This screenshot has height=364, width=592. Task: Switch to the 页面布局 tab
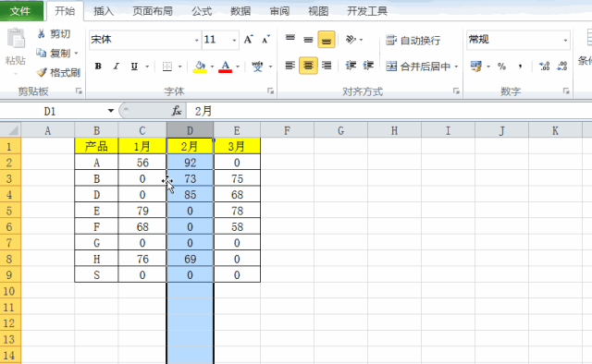(152, 11)
